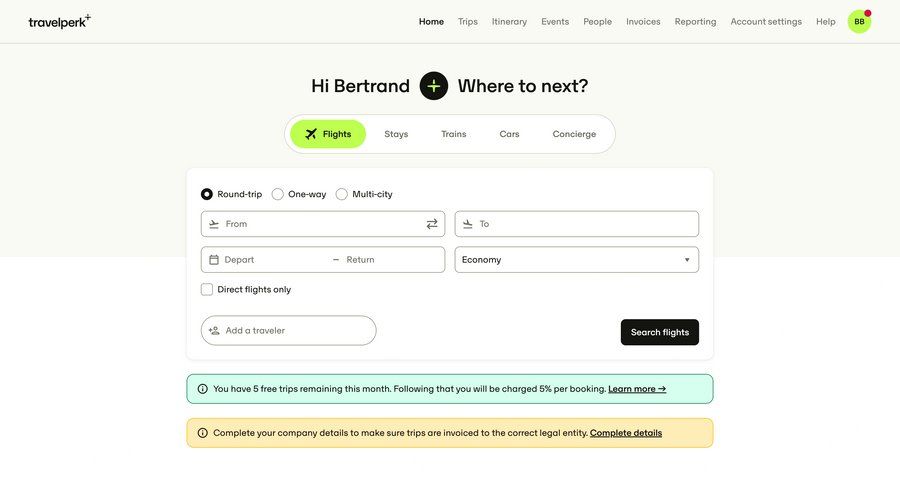
Task: Click the info icon in the free trips banner
Action: coord(203,389)
